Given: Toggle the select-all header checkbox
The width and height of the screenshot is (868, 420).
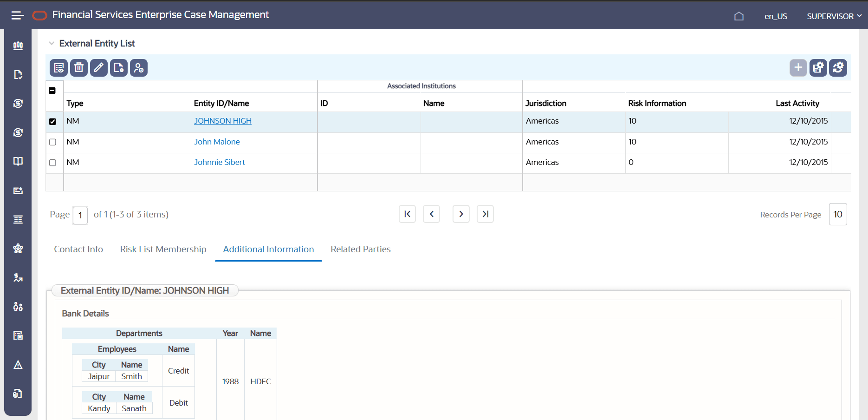Looking at the screenshot, I should pos(52,91).
